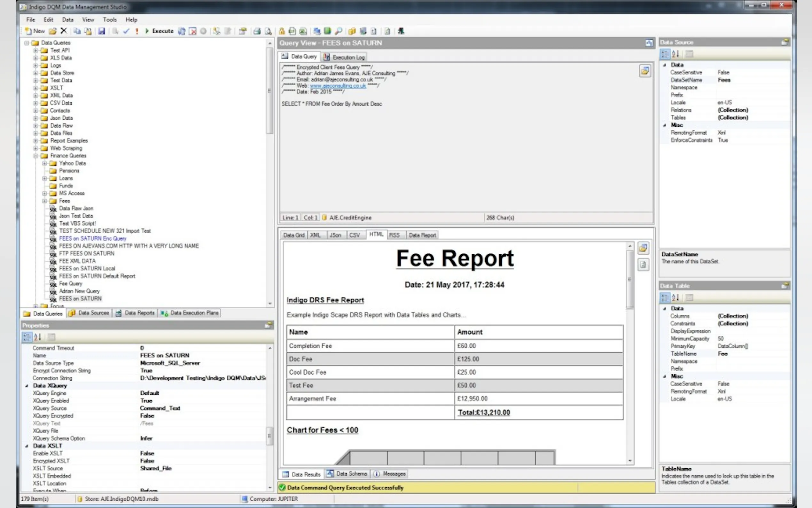
Task: Click Alphabetical sort icon in Data Source panel
Action: [x=675, y=54]
